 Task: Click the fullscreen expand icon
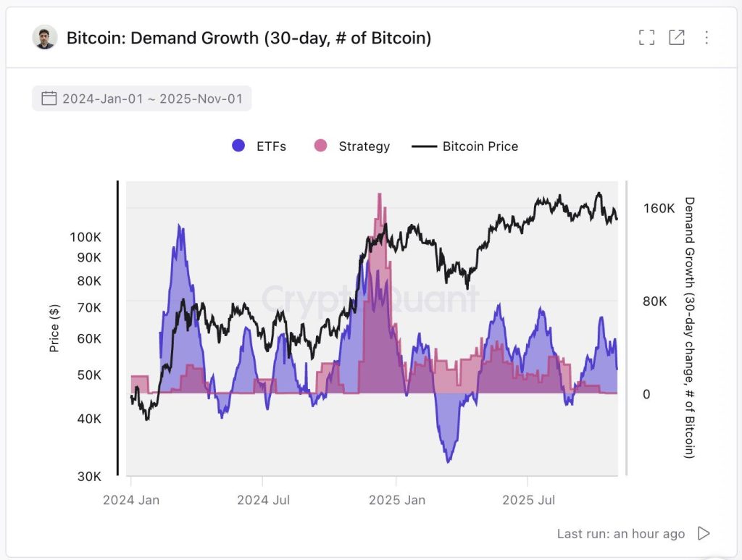click(x=646, y=37)
